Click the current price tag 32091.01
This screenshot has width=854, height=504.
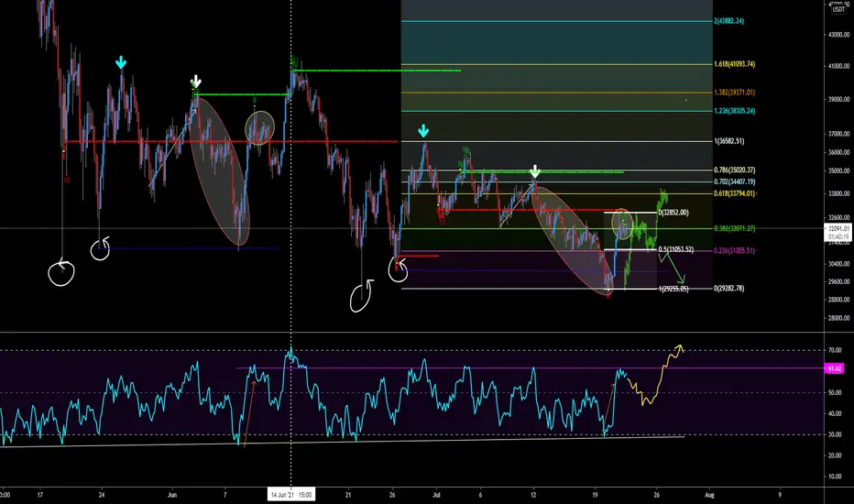click(838, 229)
